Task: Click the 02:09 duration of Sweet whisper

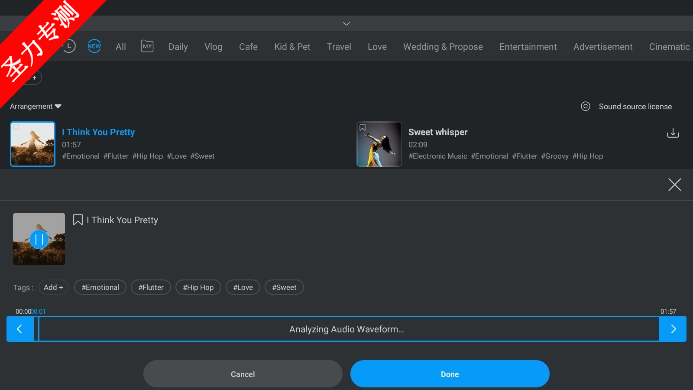Action: click(x=418, y=145)
